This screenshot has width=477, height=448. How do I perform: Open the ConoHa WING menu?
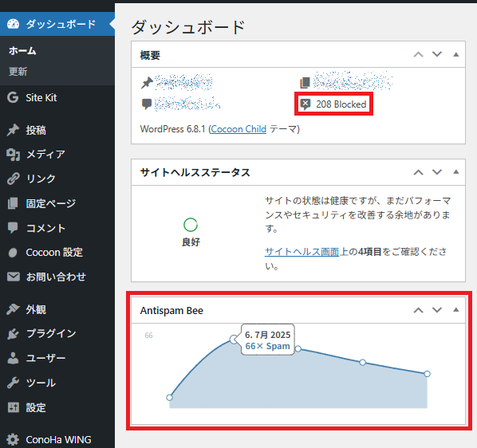coord(57,439)
